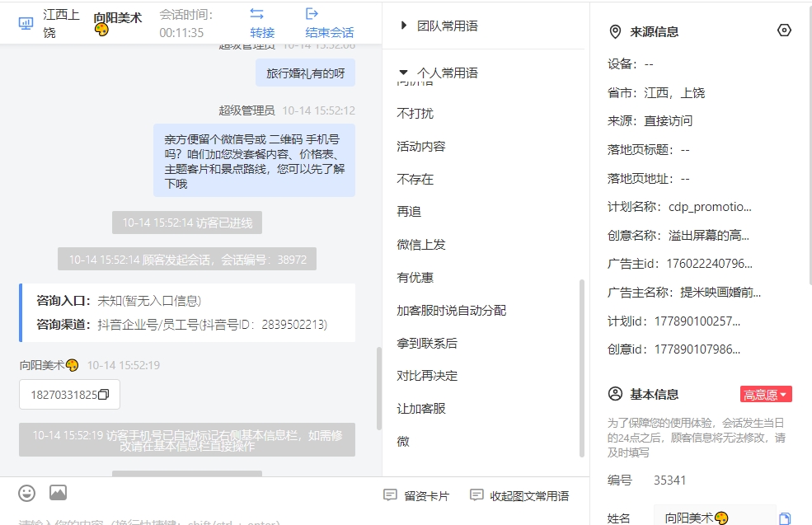This screenshot has width=812, height=525.
Task: Click the 创意id 177890107986... value
Action: click(697, 349)
